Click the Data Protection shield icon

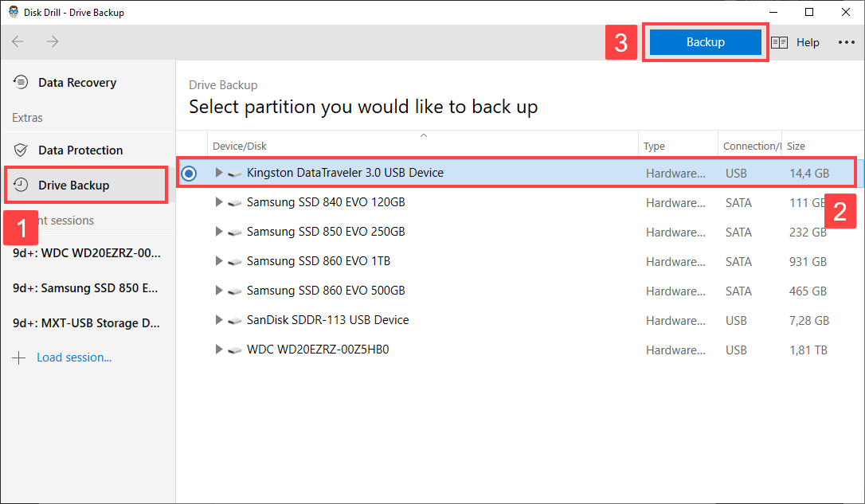(x=21, y=150)
